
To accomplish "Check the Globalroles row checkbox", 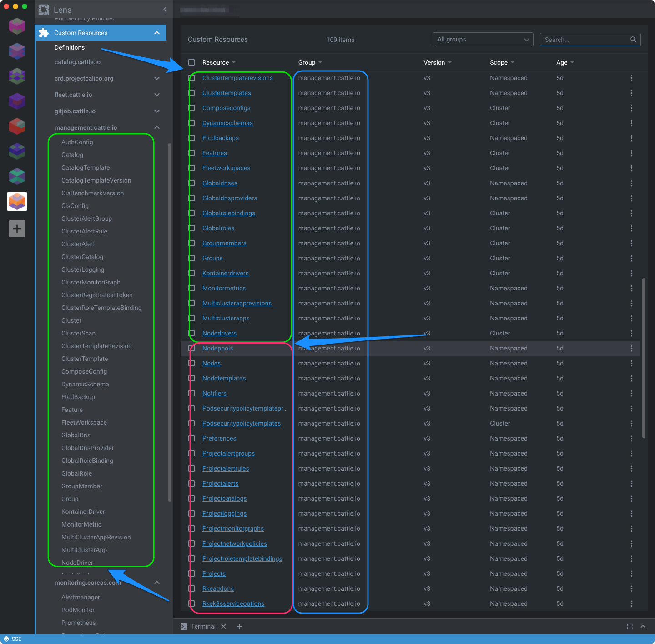I will 191,228.
